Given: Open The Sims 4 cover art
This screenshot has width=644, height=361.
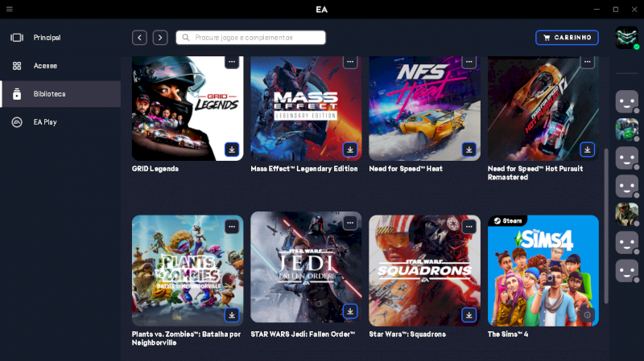Looking at the screenshot, I should click(543, 271).
